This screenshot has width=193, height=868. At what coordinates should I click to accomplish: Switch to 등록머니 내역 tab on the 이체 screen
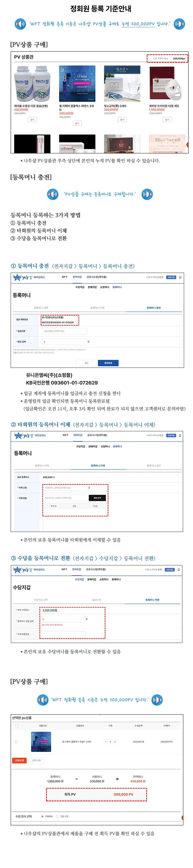coord(42,466)
